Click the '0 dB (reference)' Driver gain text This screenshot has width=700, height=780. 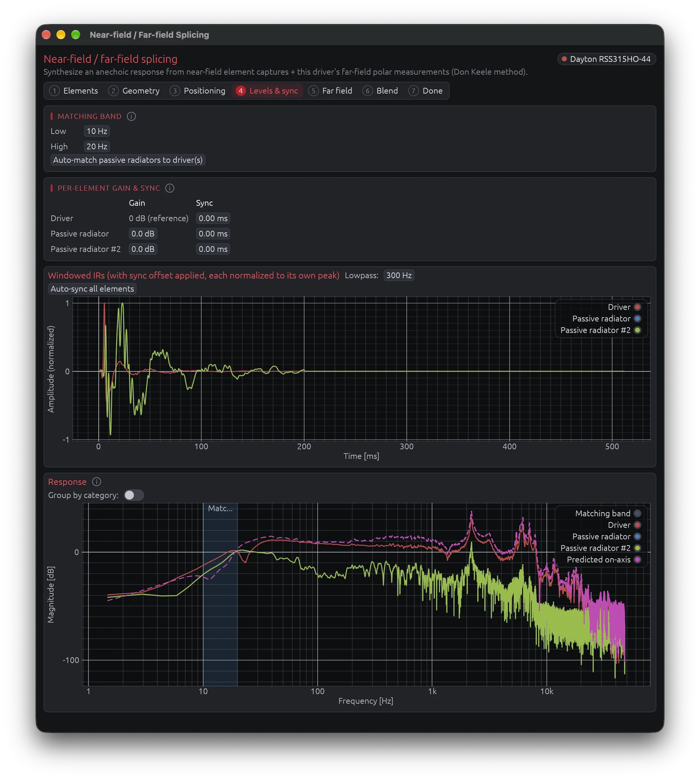[159, 218]
